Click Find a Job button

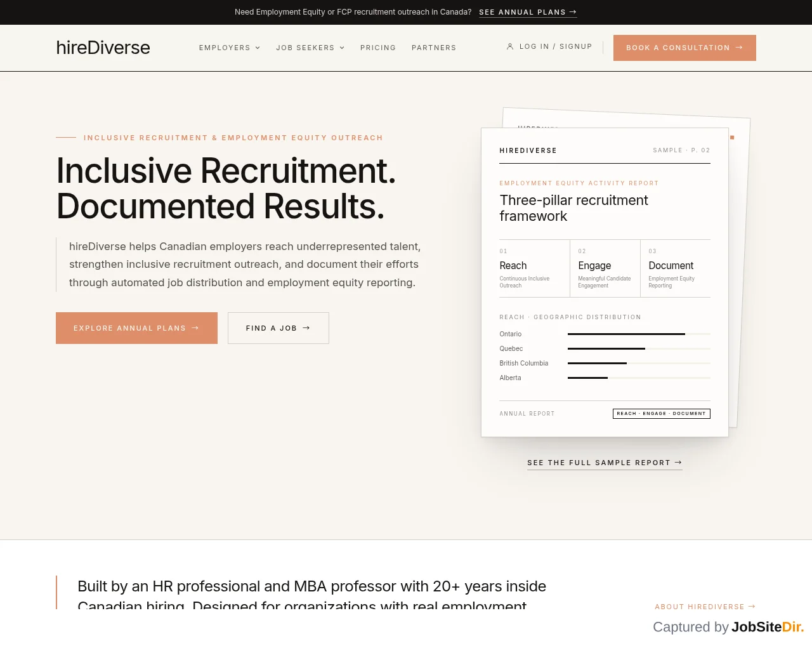pyautogui.click(x=278, y=328)
